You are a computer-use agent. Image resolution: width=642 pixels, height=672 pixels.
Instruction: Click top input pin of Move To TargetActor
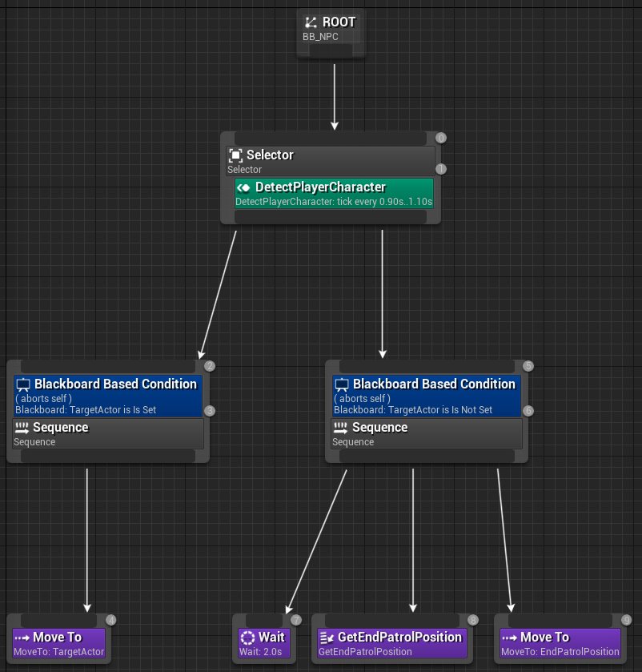click(58, 620)
